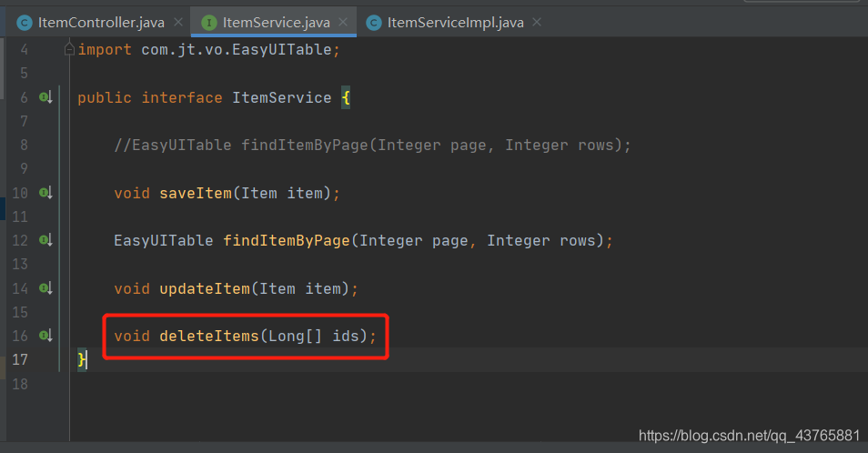Open the ItemServiceImpl.java tab
The width and height of the screenshot is (868, 453).
click(x=455, y=22)
